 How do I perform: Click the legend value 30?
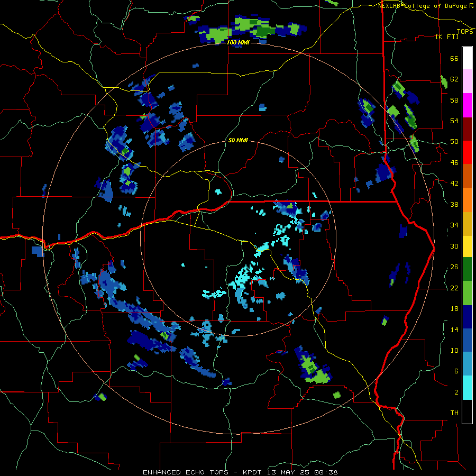(454, 246)
